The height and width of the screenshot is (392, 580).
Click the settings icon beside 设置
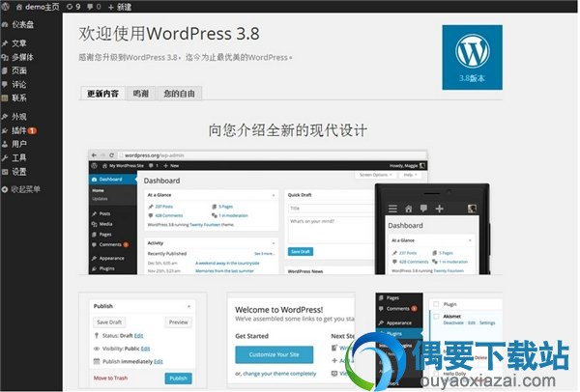(5, 172)
